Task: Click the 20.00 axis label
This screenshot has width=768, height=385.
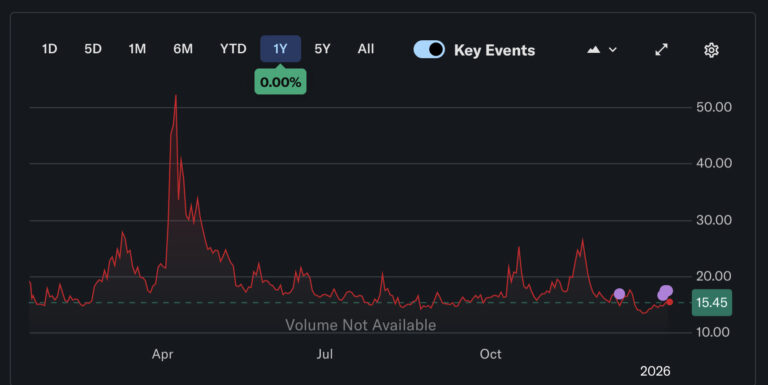Action: pos(714,276)
